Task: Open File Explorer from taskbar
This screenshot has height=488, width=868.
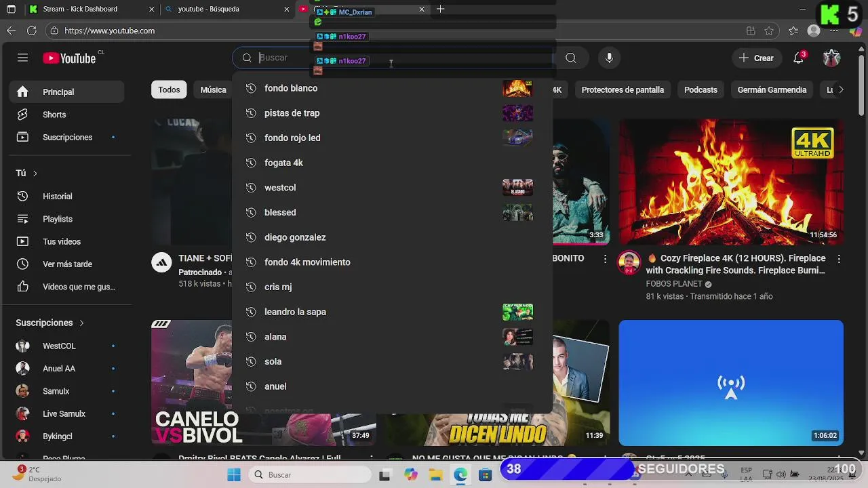Action: point(435,475)
